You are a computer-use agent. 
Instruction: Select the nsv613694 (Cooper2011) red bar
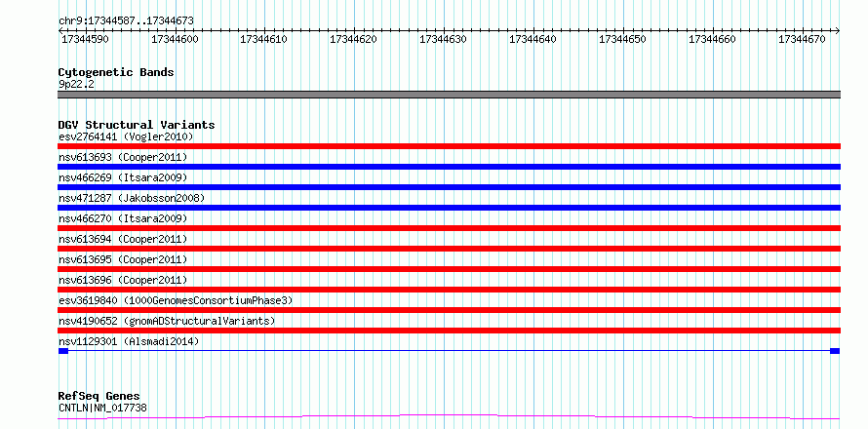coord(449,249)
